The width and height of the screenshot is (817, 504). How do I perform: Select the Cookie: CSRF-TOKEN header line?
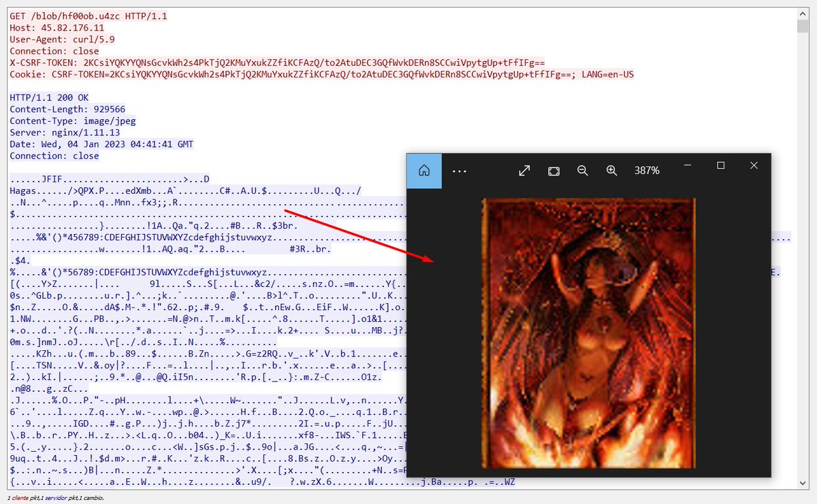pos(322,73)
